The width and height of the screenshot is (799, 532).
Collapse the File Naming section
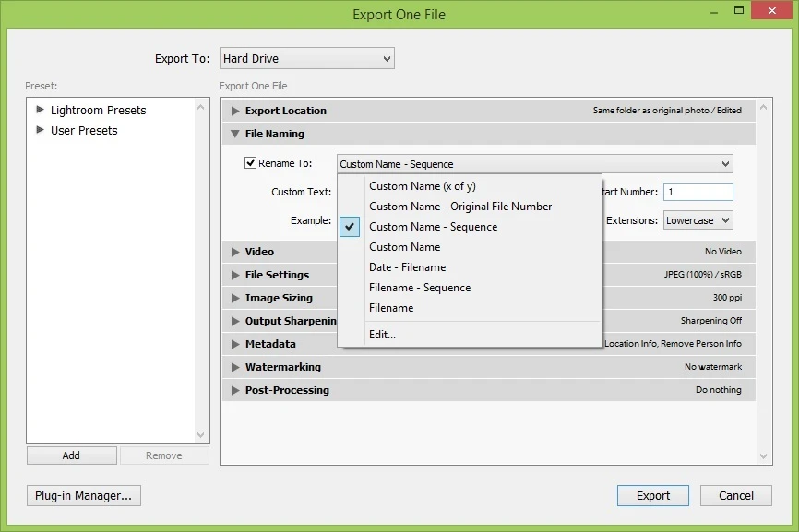click(235, 134)
